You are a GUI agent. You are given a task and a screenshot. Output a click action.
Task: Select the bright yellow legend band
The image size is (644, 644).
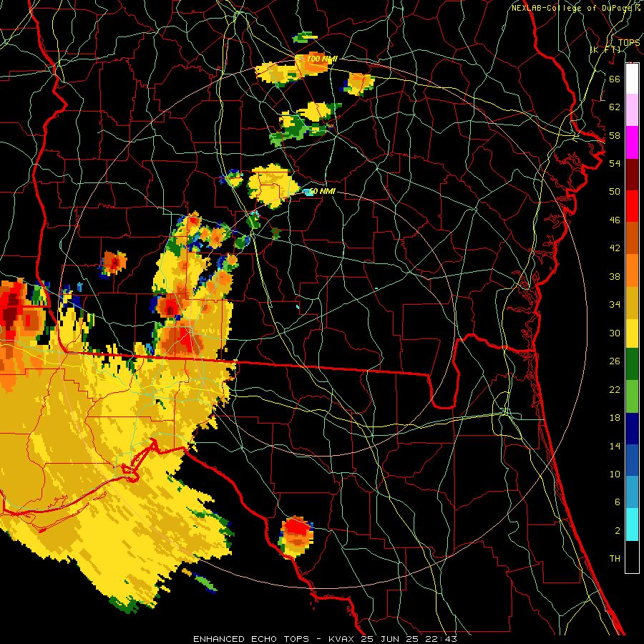pyautogui.click(x=632, y=333)
